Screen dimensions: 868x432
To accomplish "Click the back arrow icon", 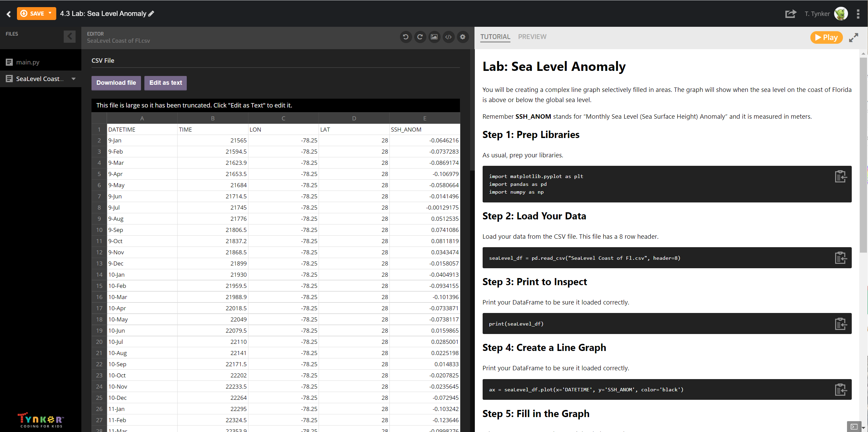I will click(x=9, y=14).
